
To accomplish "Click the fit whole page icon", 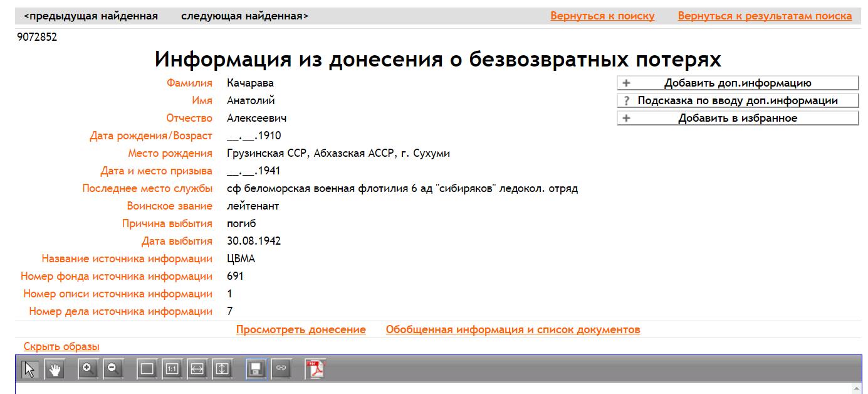I will (147, 370).
